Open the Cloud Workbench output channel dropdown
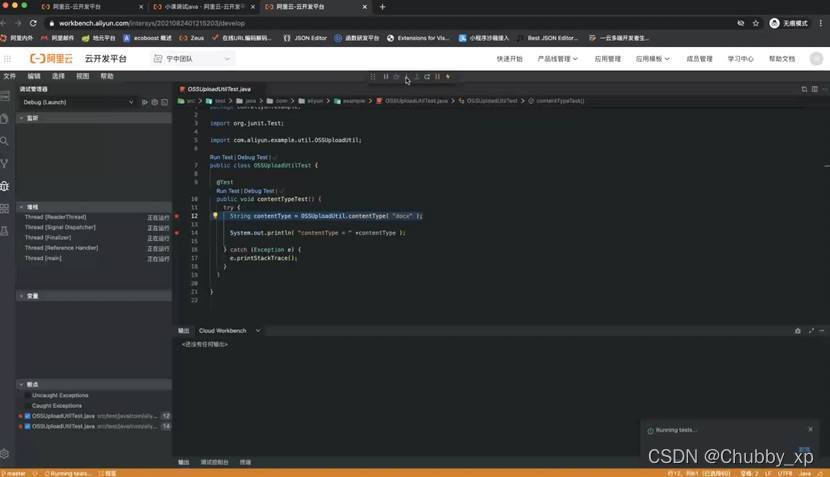Image resolution: width=830 pixels, height=477 pixels. tap(229, 331)
